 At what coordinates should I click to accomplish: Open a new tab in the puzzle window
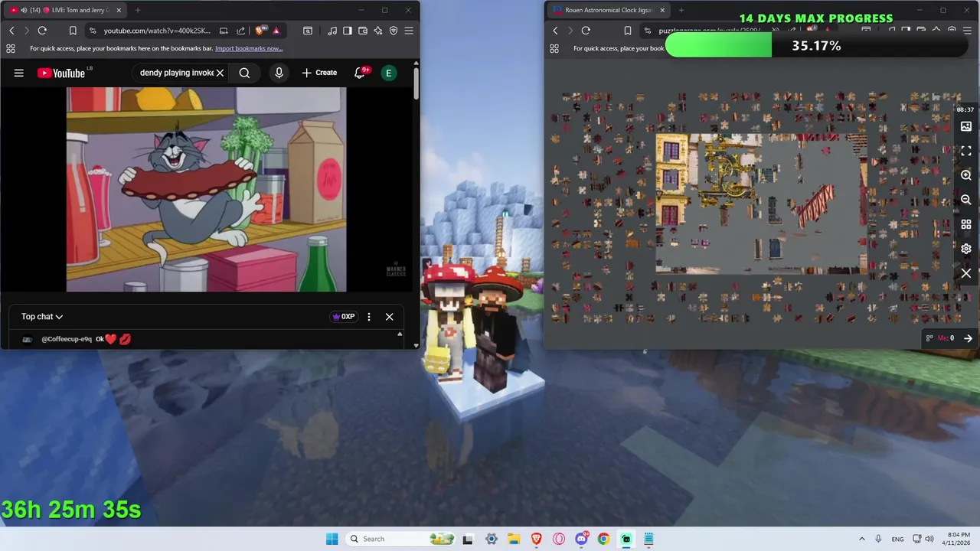pyautogui.click(x=681, y=10)
